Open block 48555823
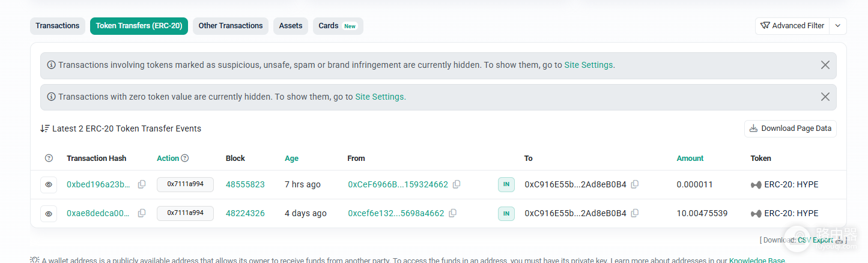The height and width of the screenshot is (263, 868). pyautogui.click(x=245, y=184)
